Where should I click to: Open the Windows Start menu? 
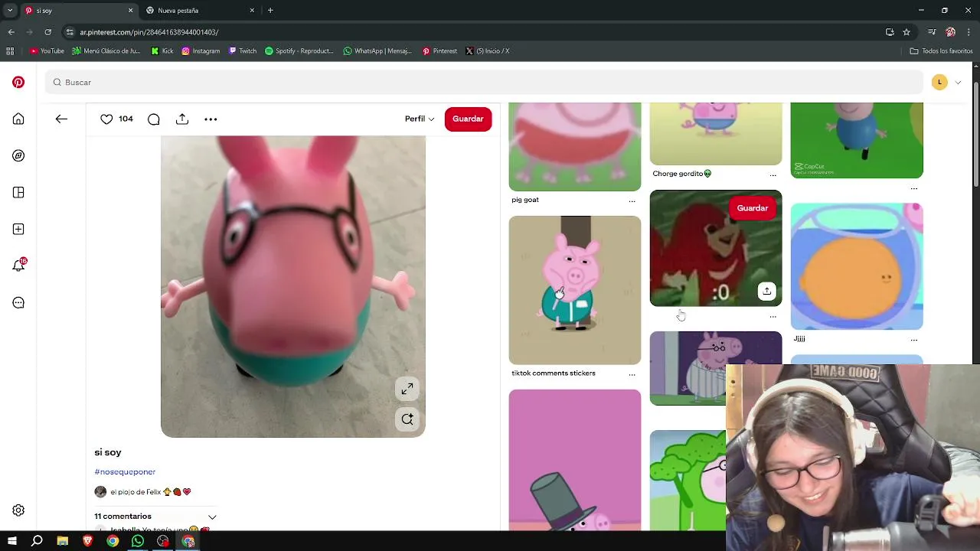click(11, 541)
